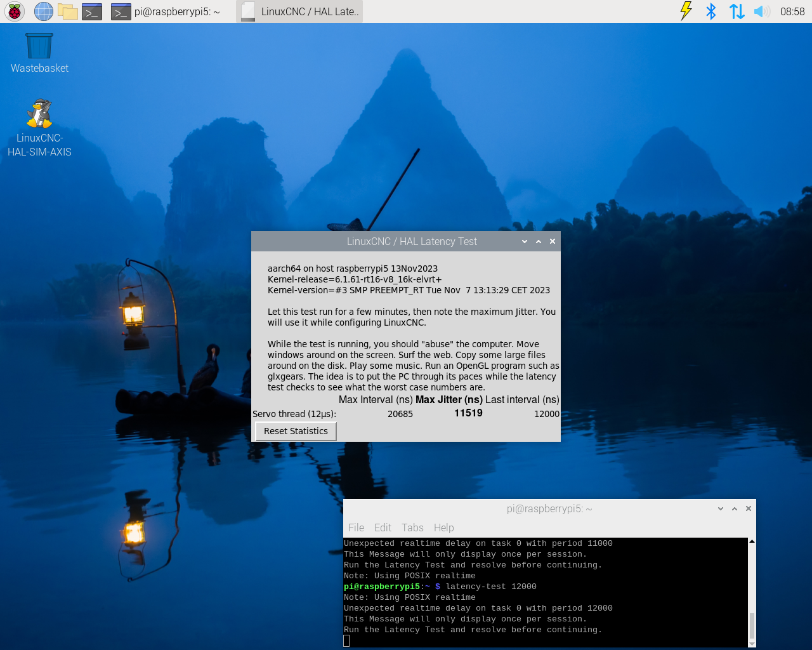Open the Help menu in terminal
This screenshot has height=650, width=812.
pyautogui.click(x=444, y=527)
